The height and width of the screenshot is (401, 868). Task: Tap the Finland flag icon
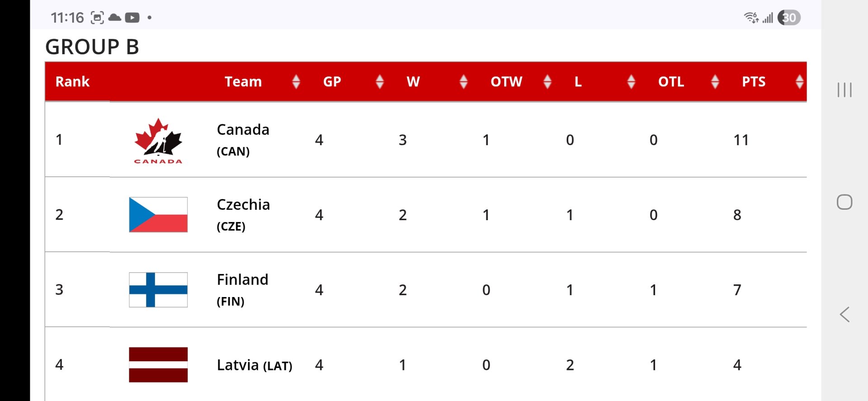coord(158,290)
